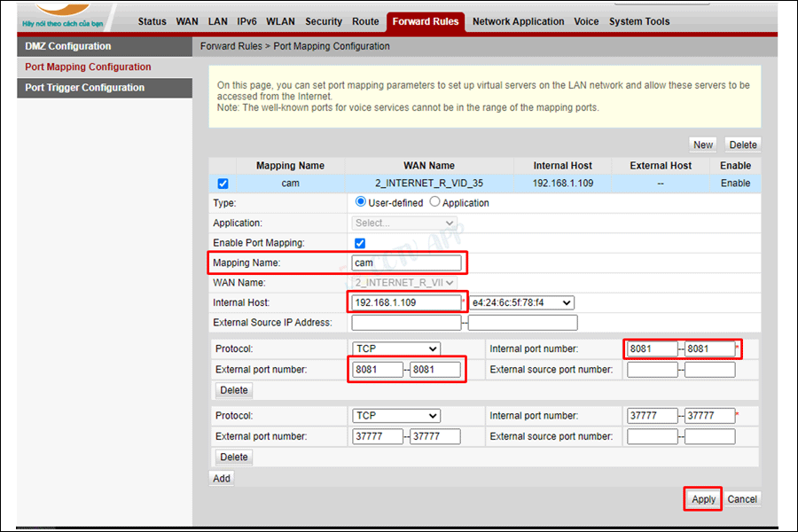Open the System Tools menu
Viewport: 798px width, 532px height.
[x=639, y=21]
